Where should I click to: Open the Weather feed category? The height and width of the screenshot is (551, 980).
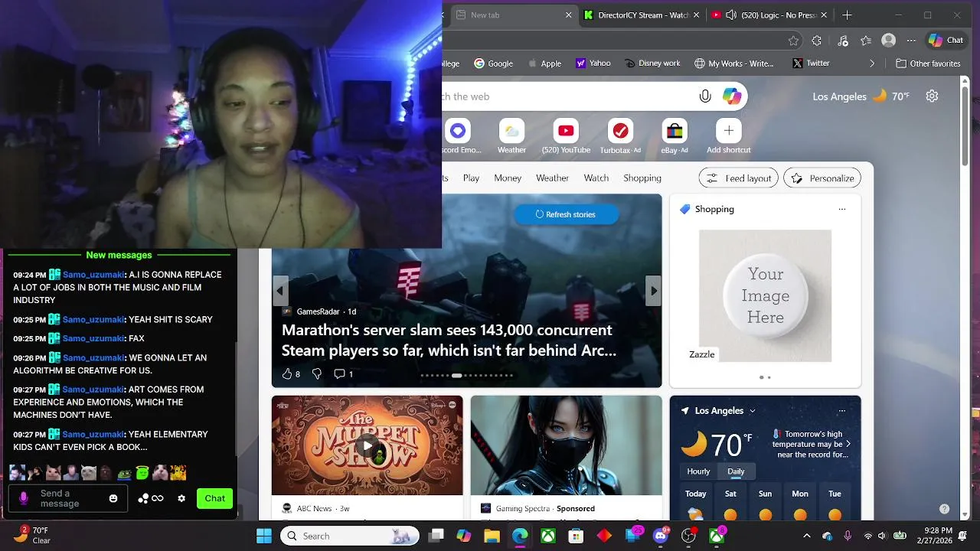[x=552, y=178]
